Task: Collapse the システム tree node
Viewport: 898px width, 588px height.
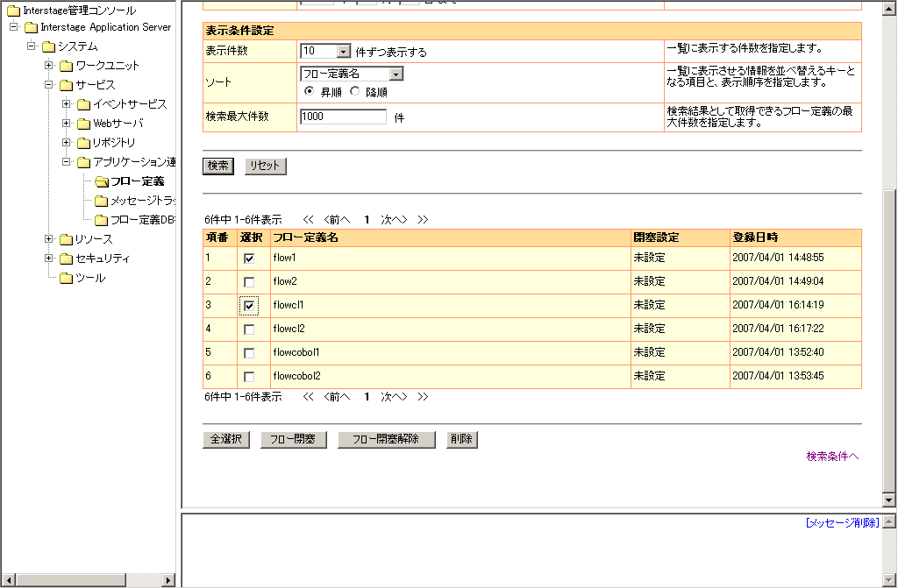Action: point(32,46)
